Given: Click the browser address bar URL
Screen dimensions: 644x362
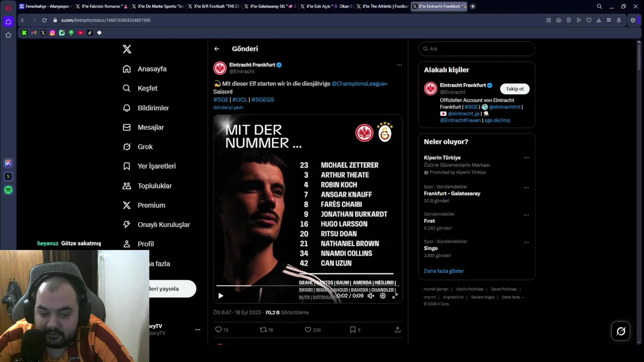Looking at the screenshot, I should tap(106, 20).
